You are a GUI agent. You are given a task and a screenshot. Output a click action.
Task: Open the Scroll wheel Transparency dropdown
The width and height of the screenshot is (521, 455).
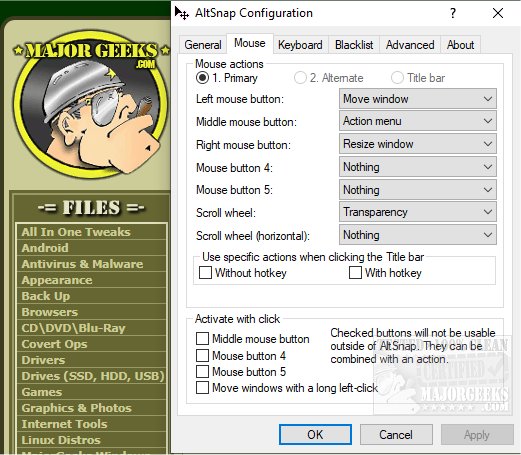418,212
